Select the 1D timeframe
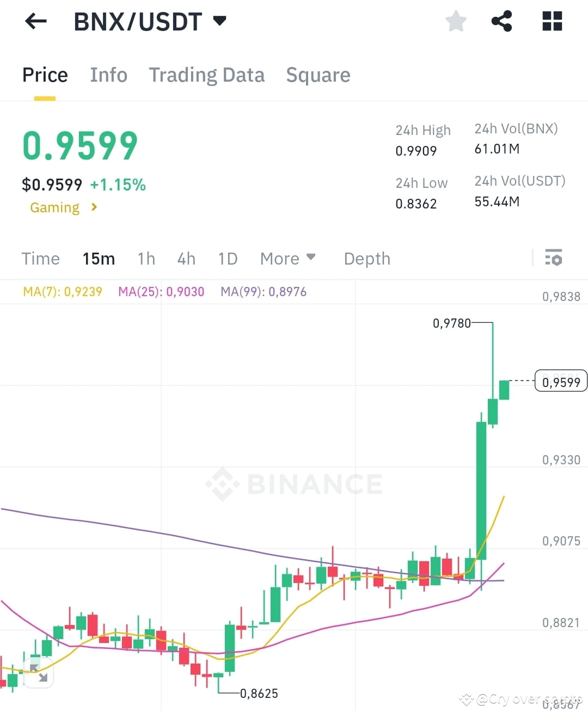Screen dimensions: 588x711 pyautogui.click(x=228, y=258)
